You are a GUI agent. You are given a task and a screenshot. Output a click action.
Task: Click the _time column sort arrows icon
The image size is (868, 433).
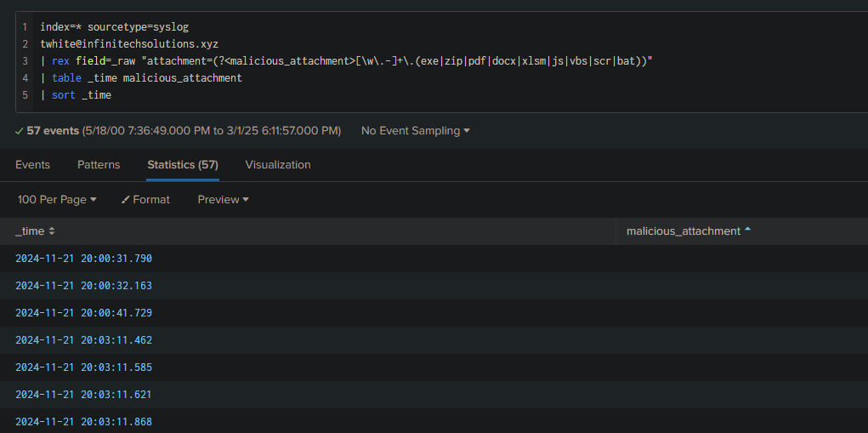pyautogui.click(x=52, y=231)
